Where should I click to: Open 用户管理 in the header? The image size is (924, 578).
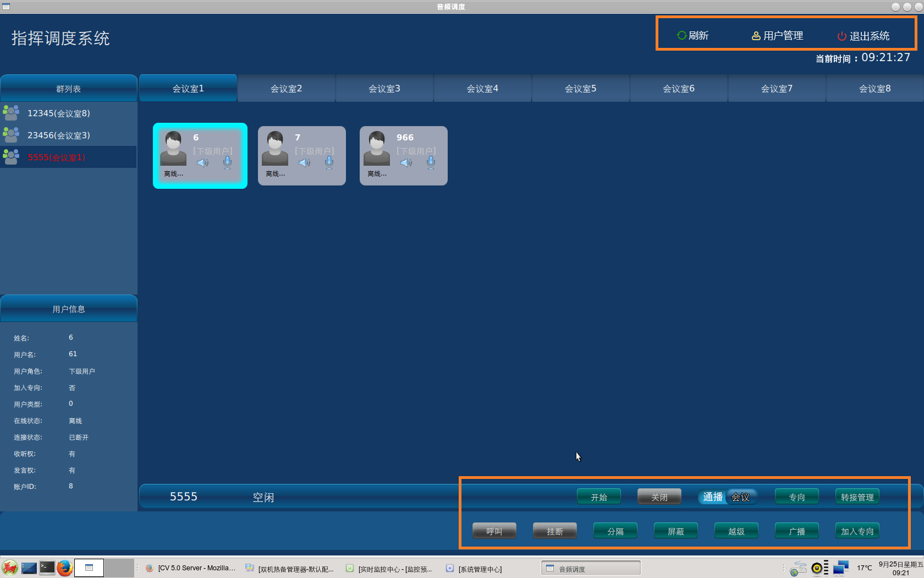click(x=777, y=36)
